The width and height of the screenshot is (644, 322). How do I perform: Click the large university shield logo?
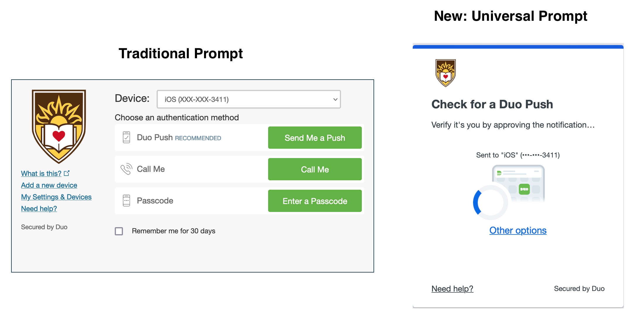pyautogui.click(x=59, y=126)
